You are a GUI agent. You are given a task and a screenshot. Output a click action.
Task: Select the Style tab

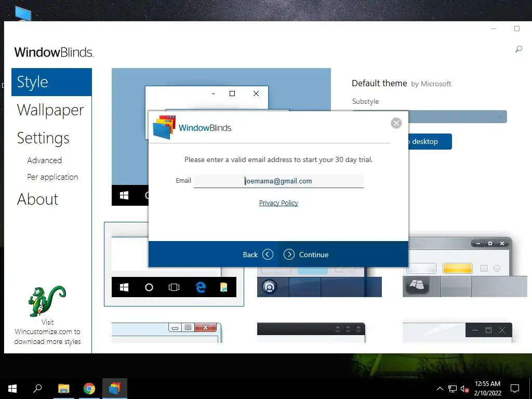tap(51, 82)
